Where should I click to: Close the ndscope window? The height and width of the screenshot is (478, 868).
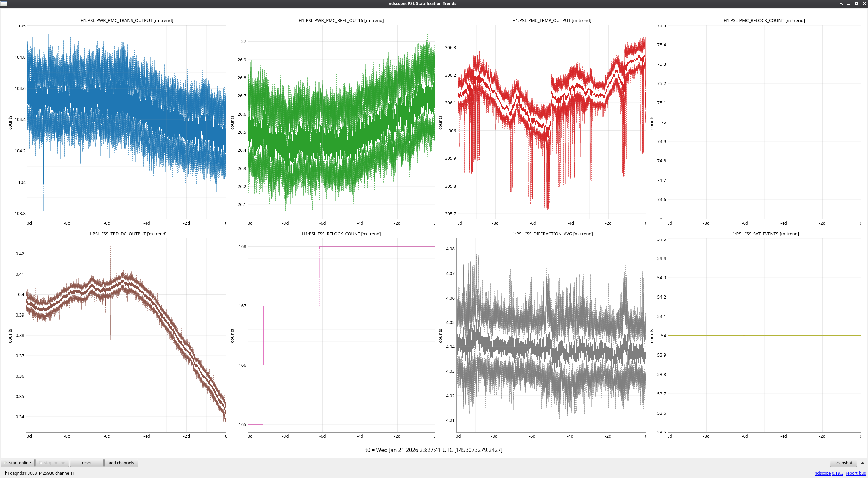point(864,4)
